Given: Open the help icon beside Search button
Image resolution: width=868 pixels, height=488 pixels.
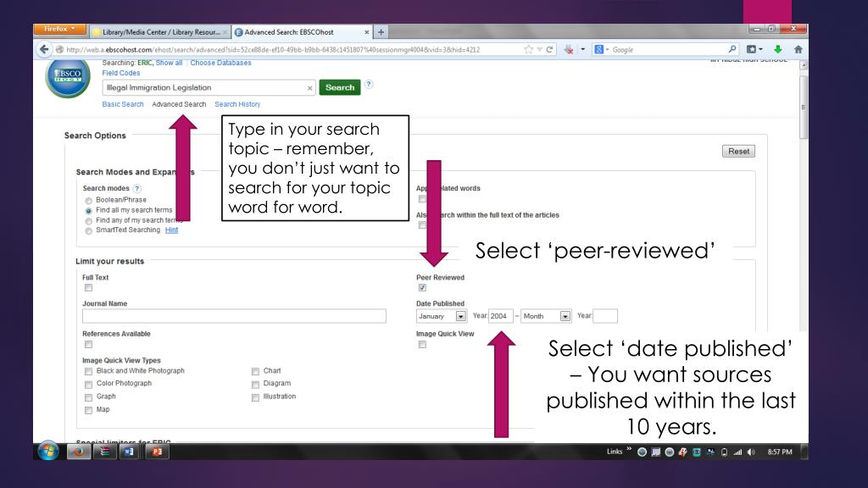Looking at the screenshot, I should pyautogui.click(x=369, y=84).
